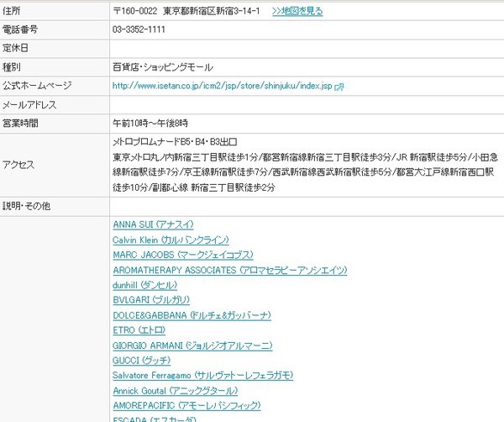Select the address text 〒160-0022 東京都新宿区新宿3-14-1
504x422 pixels.
pyautogui.click(x=186, y=11)
